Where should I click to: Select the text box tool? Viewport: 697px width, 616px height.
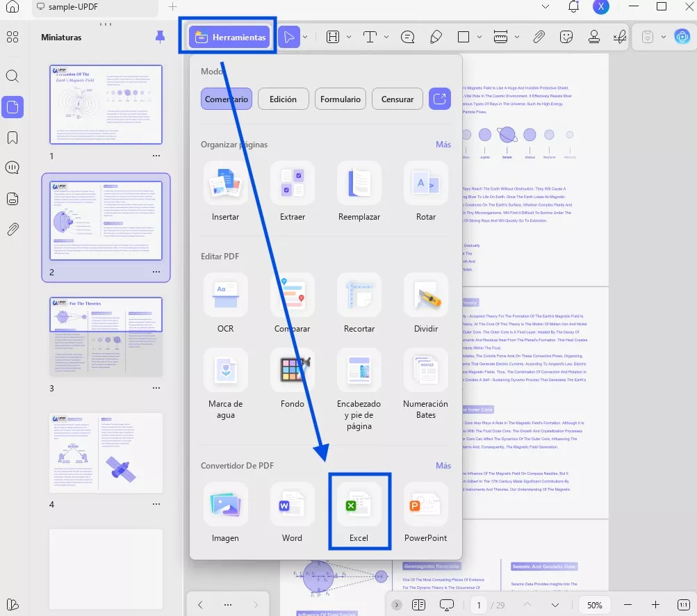(x=370, y=37)
